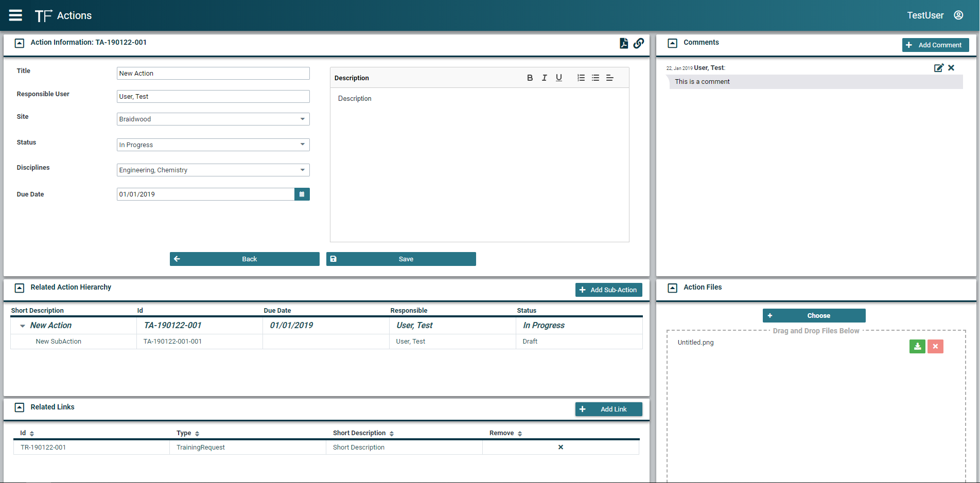Edit the 'This is a comment' comment
The height and width of the screenshot is (483, 980).
(938, 68)
